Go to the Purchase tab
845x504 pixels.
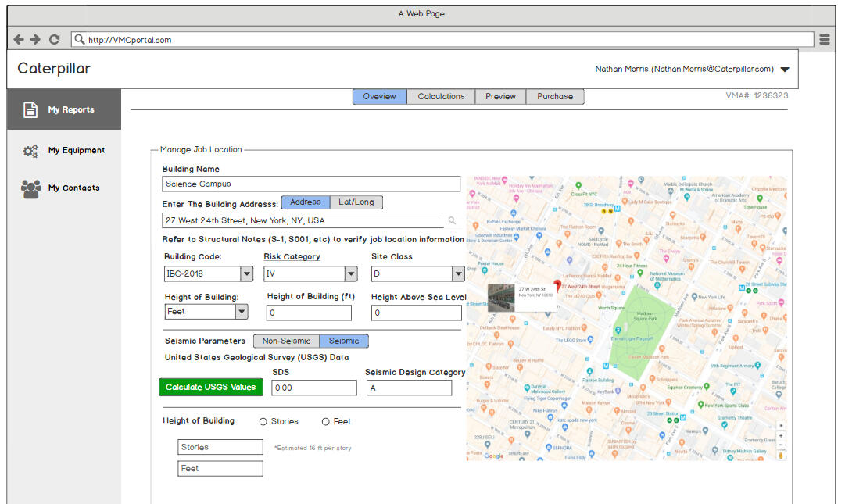tap(554, 97)
